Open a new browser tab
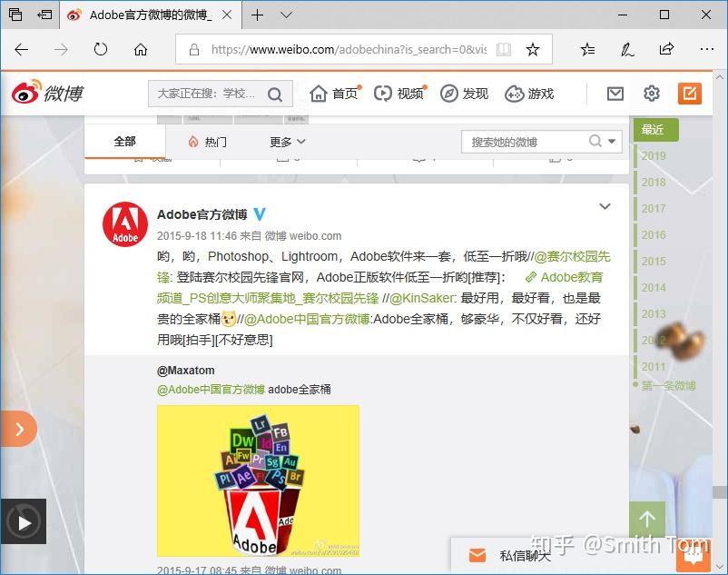Viewport: 728px width, 575px height. pos(257,15)
